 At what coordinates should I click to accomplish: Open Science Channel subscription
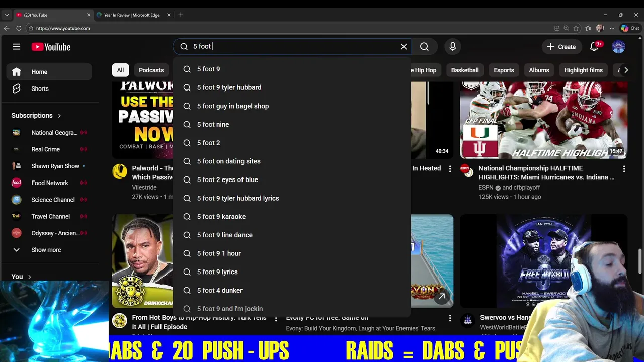[x=49, y=200]
